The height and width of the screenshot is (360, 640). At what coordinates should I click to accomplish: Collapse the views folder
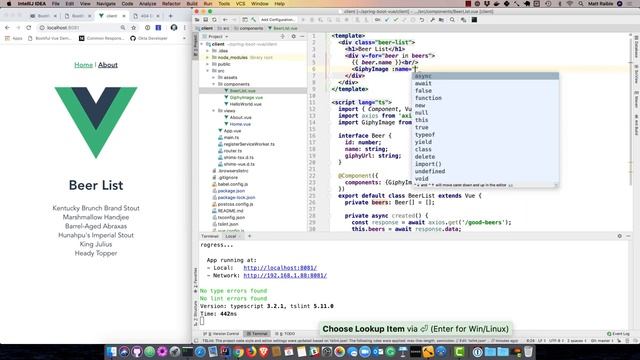[213, 111]
